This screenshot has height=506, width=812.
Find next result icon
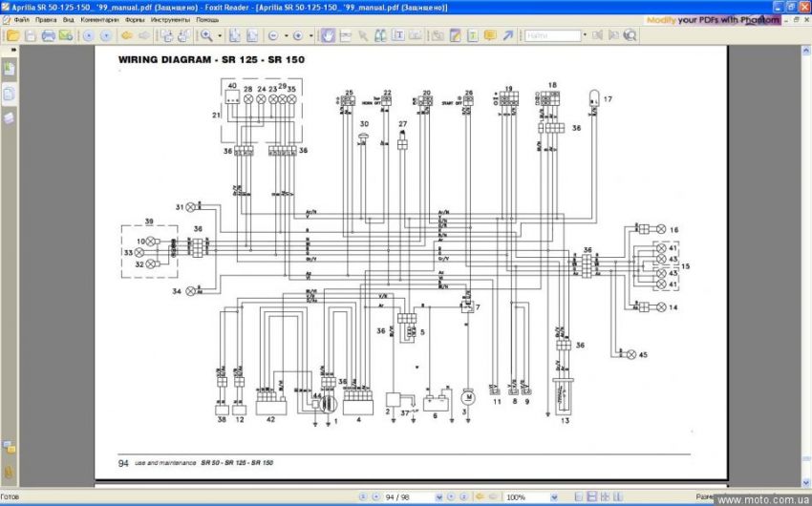click(613, 35)
